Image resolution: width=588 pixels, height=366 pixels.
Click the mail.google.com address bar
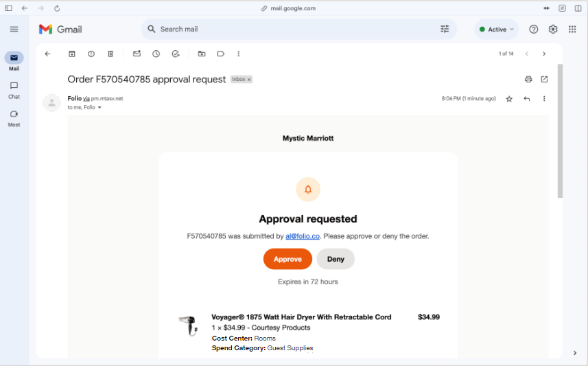pyautogui.click(x=289, y=8)
